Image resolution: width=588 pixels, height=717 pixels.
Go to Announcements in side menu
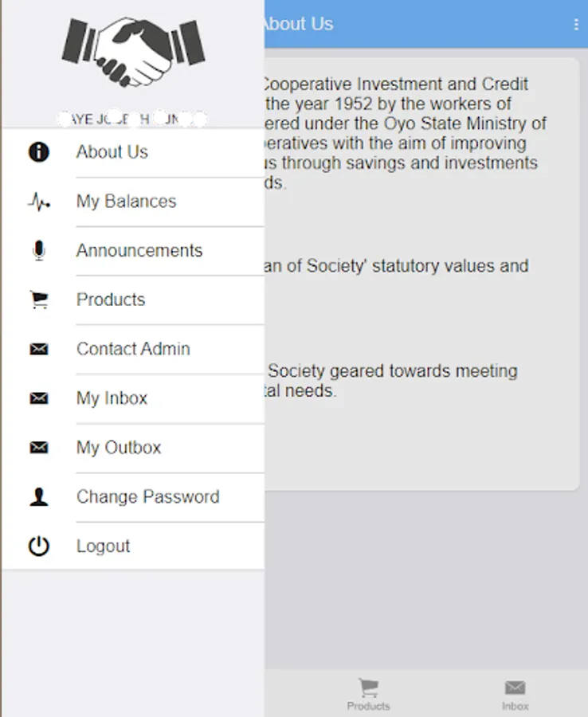tap(139, 251)
